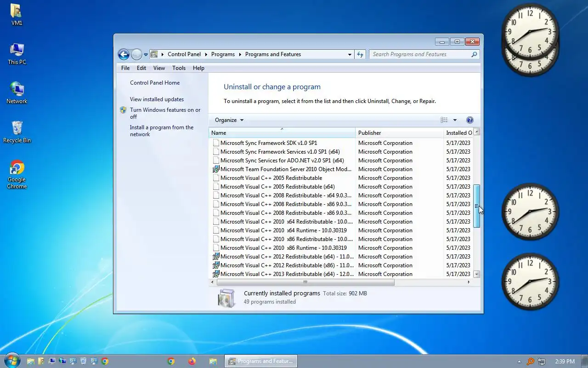Select Visual C++ 2008 Redistributable - x64 row
The height and width of the screenshot is (368, 588).
(x=342, y=195)
